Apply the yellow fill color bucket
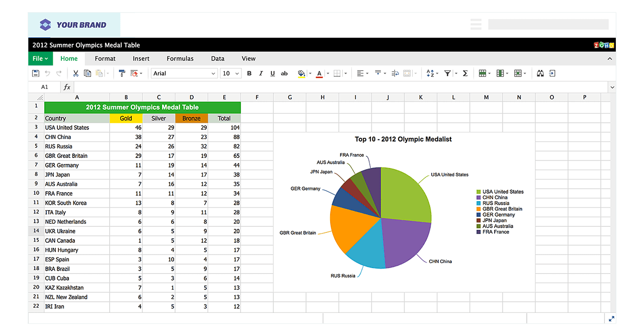The image size is (644, 336). (x=301, y=73)
